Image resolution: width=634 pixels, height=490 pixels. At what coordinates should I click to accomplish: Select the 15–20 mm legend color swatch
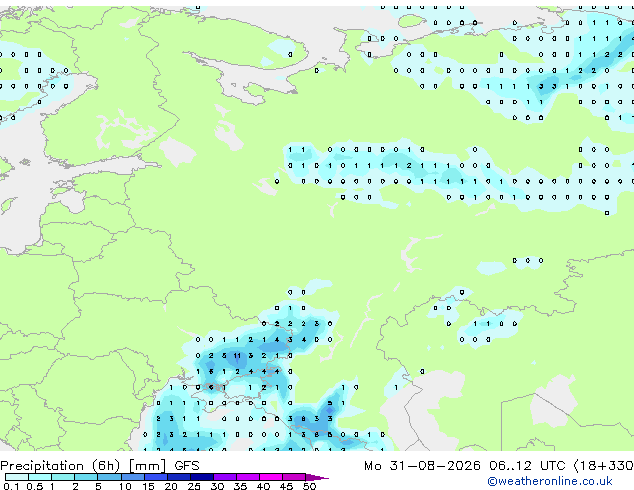pos(155,477)
